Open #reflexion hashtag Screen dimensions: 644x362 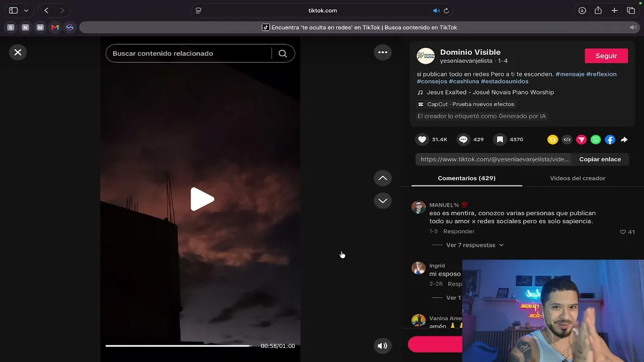click(601, 74)
